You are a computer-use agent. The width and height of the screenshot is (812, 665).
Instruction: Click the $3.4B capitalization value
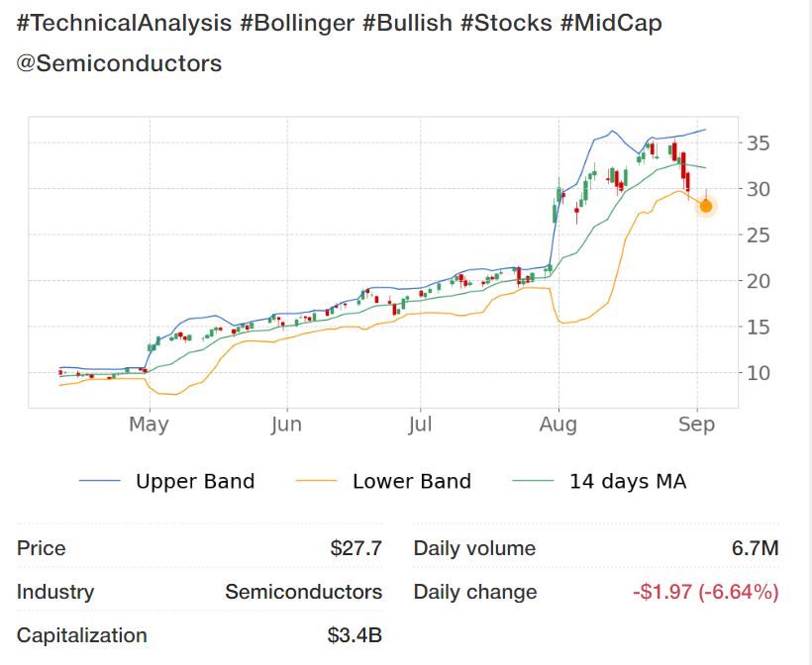tap(355, 635)
